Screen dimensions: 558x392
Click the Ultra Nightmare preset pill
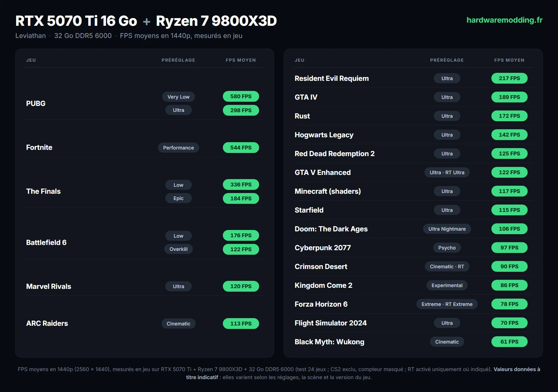click(x=447, y=229)
